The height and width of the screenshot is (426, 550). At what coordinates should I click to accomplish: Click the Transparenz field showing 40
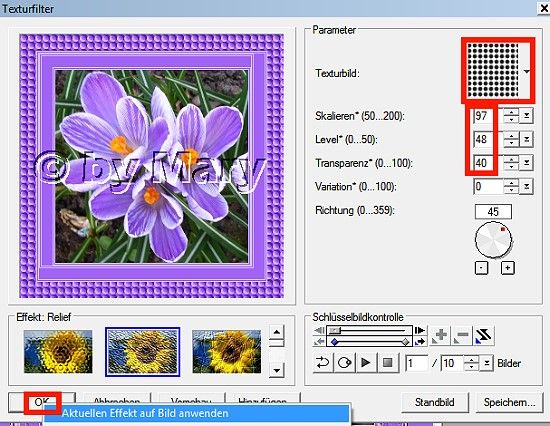point(488,163)
